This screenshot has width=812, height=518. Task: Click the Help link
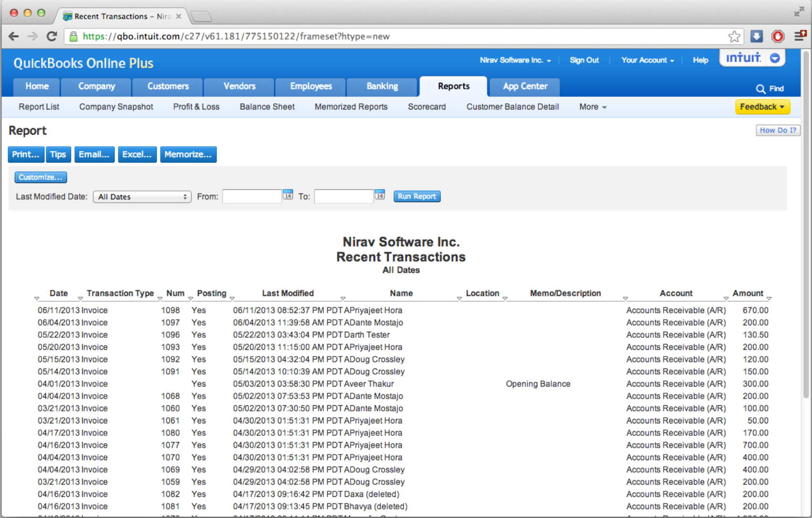701,60
